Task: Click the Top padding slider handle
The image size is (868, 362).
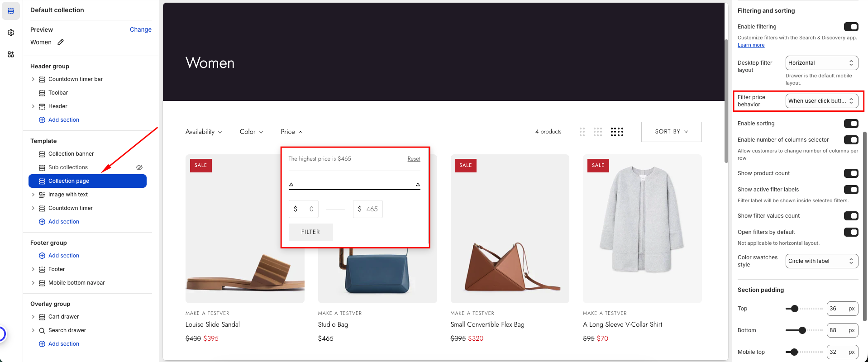Action: (795, 309)
